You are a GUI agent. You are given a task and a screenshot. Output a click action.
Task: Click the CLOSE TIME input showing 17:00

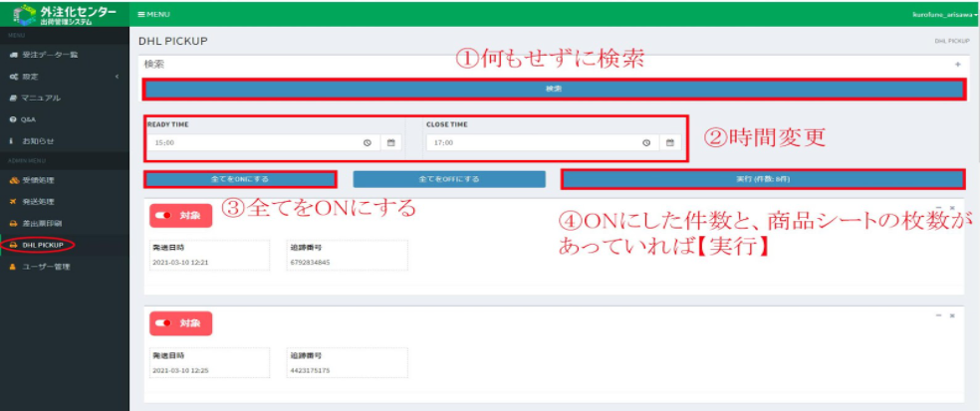pyautogui.click(x=541, y=142)
